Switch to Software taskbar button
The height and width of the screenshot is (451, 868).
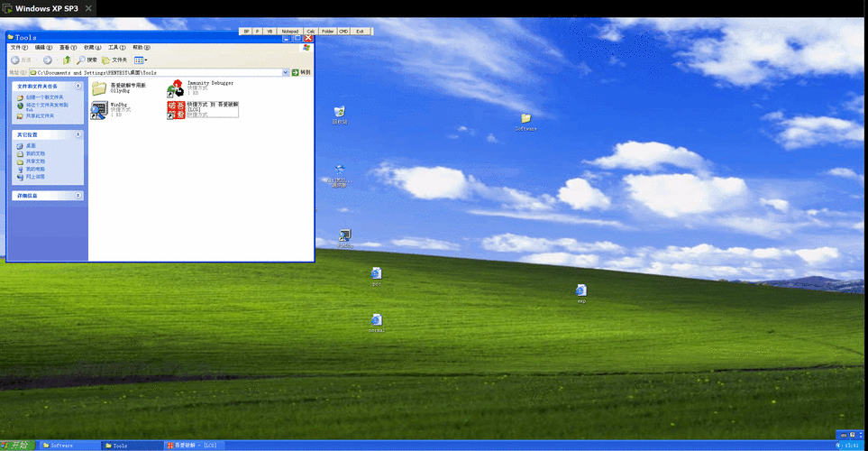click(x=69, y=446)
